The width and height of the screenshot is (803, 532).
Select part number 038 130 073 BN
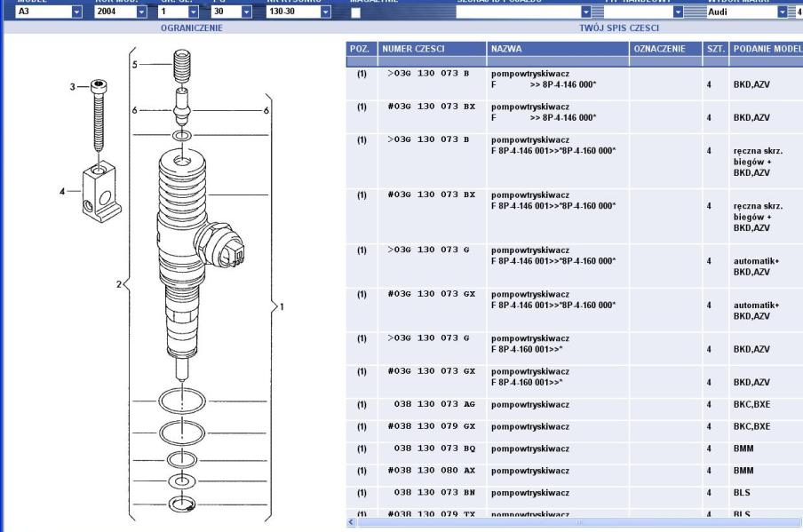coord(434,492)
